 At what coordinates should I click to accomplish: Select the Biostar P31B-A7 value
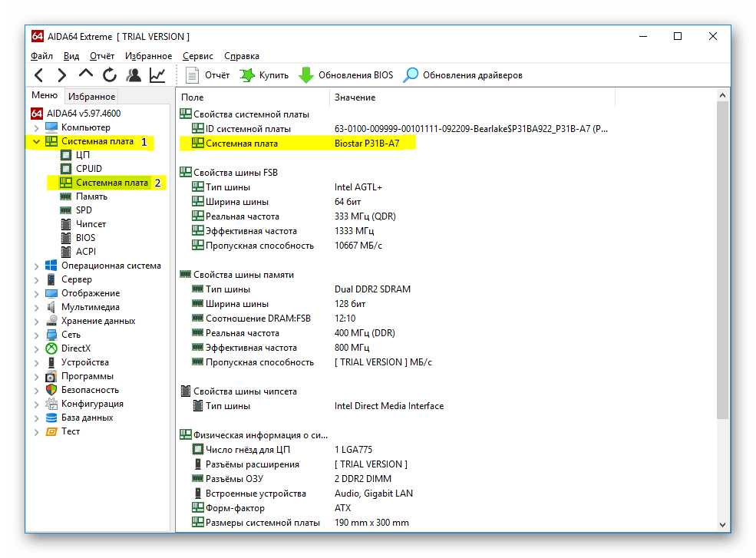pos(367,144)
